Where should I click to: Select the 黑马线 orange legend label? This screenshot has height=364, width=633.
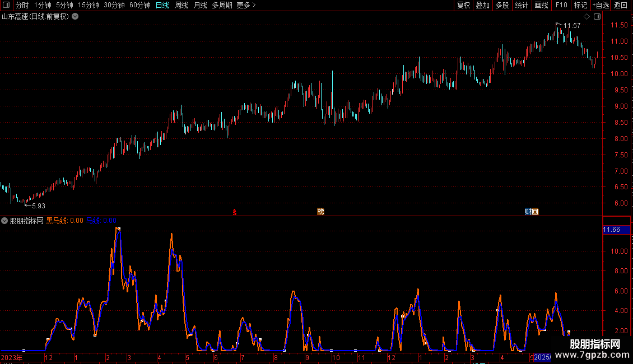[57, 221]
